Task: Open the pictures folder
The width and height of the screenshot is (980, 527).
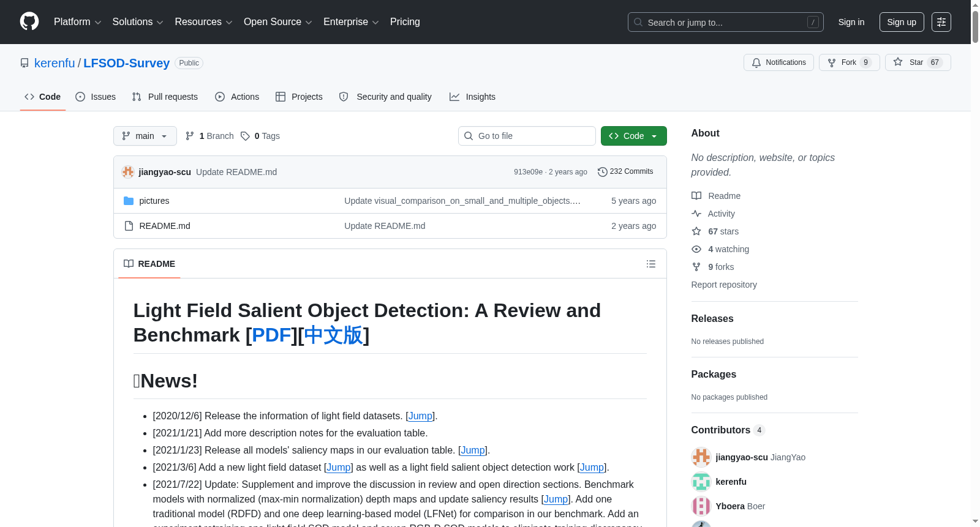Action: 154,201
